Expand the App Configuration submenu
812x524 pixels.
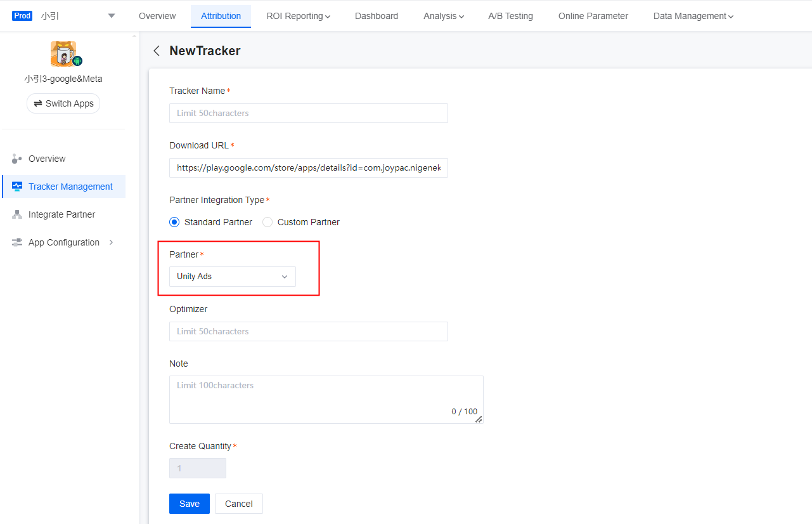point(110,242)
